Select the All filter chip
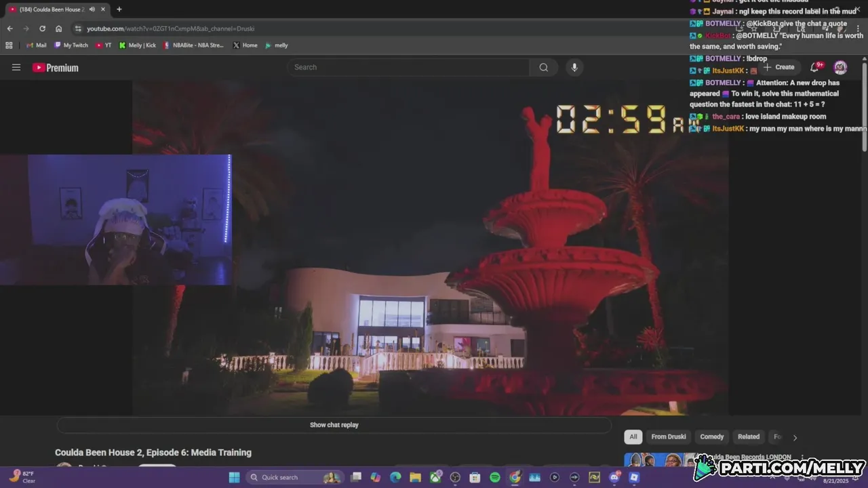 tap(633, 436)
